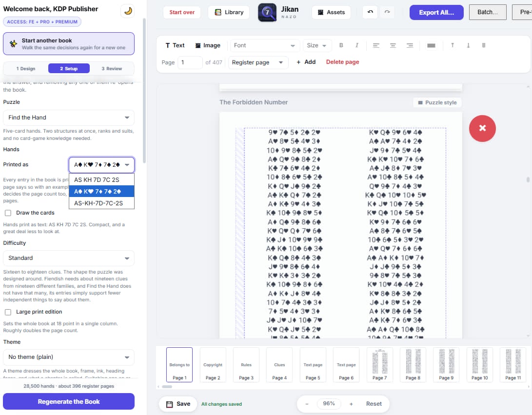Image resolution: width=532 pixels, height=415 pixels.
Task: Click Export All button
Action: click(436, 12)
